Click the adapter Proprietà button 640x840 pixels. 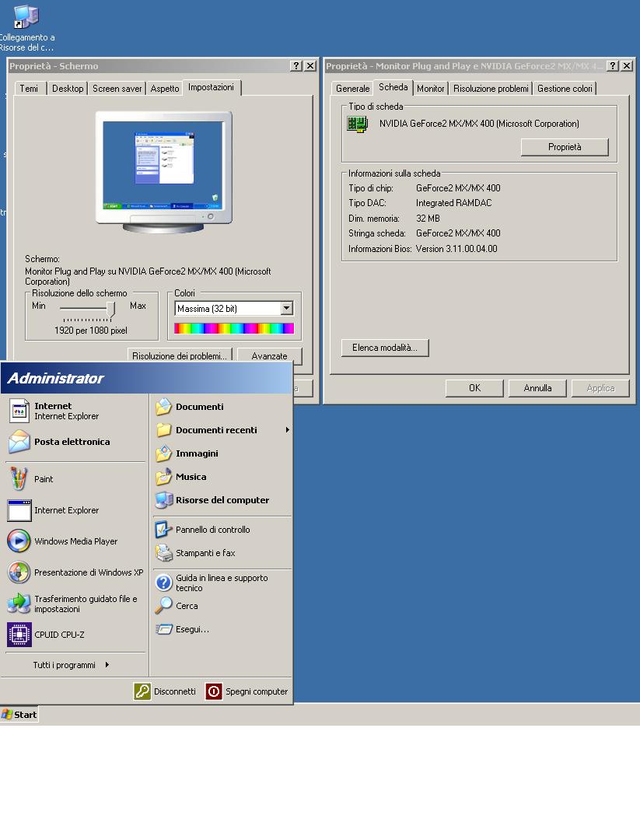(565, 147)
